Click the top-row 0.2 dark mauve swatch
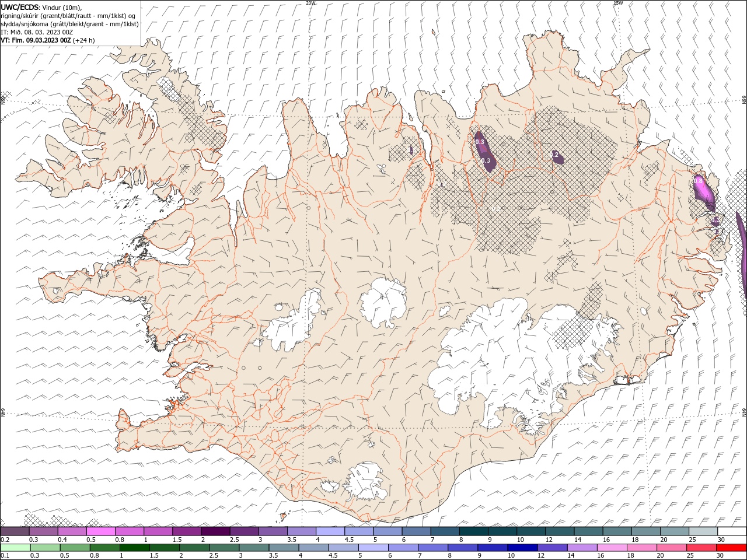Image resolution: width=747 pixels, height=560 pixels. coord(15,531)
